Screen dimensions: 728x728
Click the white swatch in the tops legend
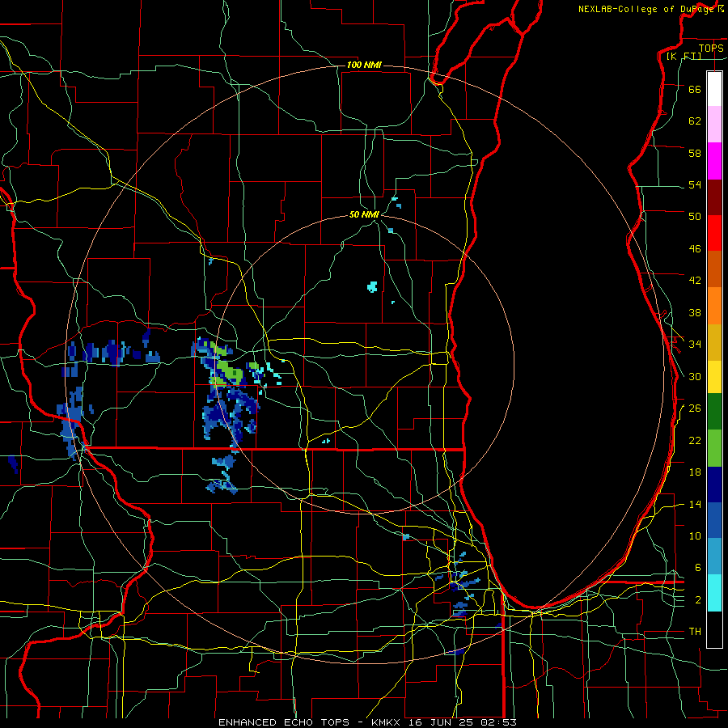(x=714, y=89)
